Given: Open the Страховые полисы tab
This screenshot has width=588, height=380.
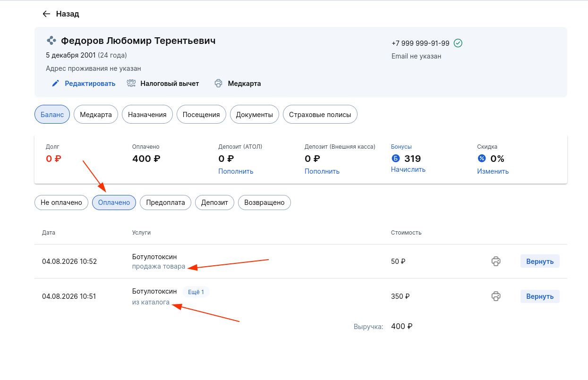Looking at the screenshot, I should point(320,115).
